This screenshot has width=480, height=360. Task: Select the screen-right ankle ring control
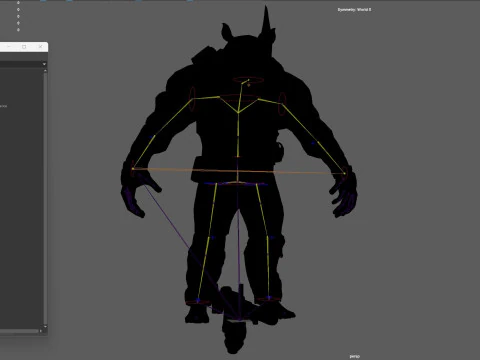(268, 299)
